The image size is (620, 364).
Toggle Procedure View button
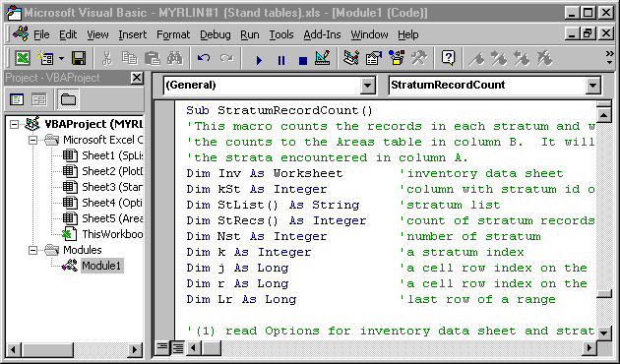pyautogui.click(x=162, y=348)
